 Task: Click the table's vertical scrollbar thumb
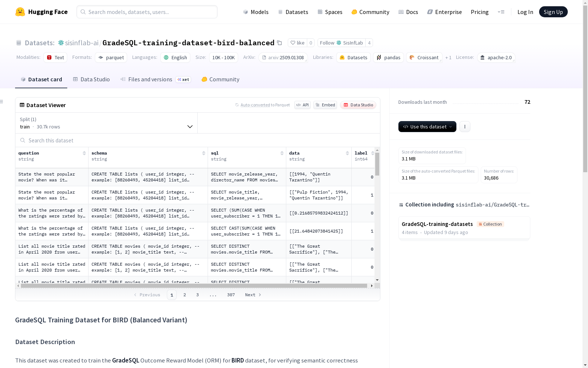377,164
